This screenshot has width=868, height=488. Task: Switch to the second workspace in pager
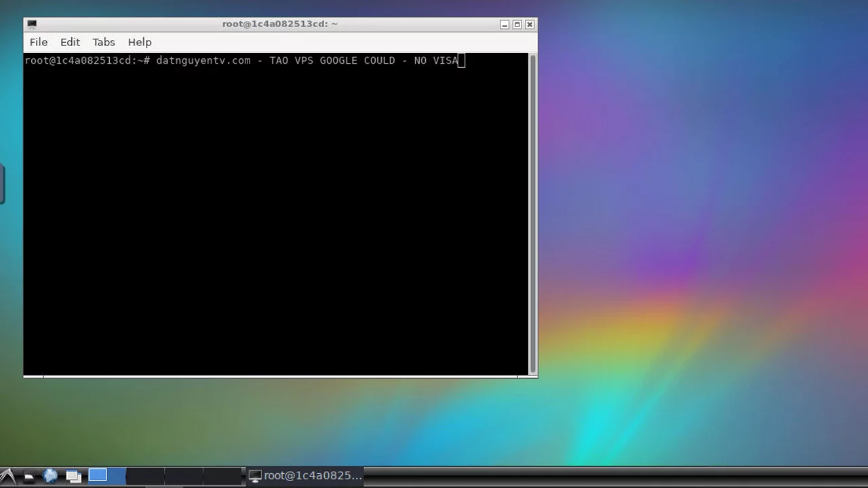(145, 476)
